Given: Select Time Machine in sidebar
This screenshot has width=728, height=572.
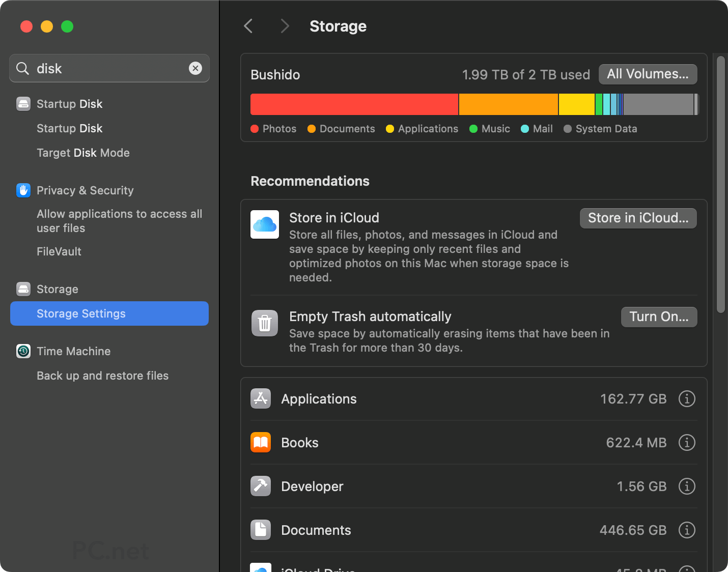Looking at the screenshot, I should point(74,351).
